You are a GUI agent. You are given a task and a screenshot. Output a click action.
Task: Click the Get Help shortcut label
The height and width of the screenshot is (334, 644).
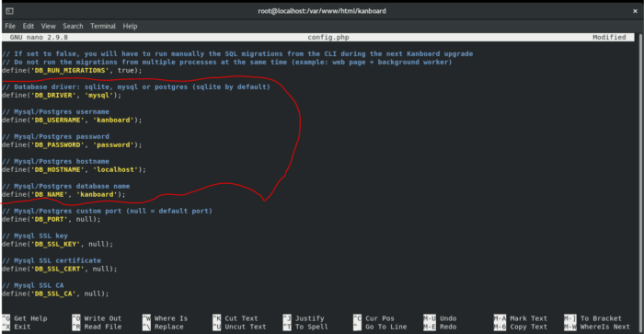30,318
